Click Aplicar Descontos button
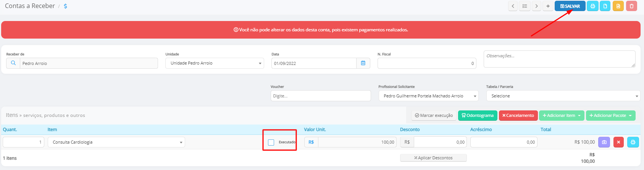Screen dimensions: 644x170 pyautogui.click(x=433, y=158)
